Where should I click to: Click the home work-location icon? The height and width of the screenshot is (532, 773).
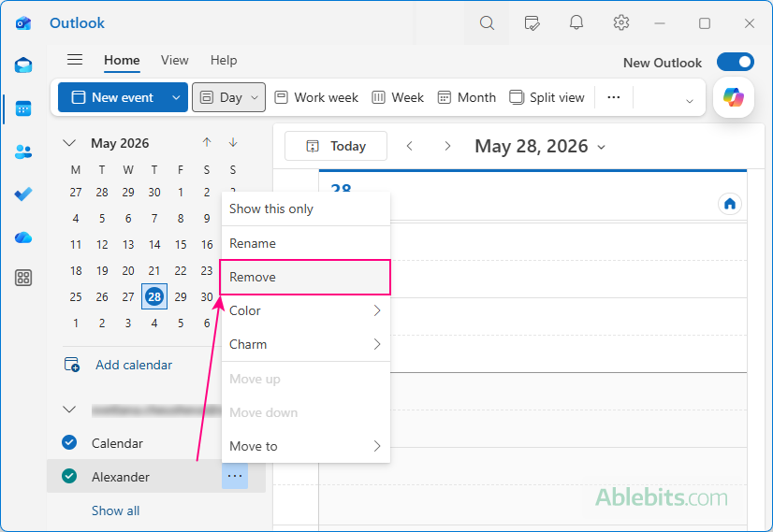point(730,204)
